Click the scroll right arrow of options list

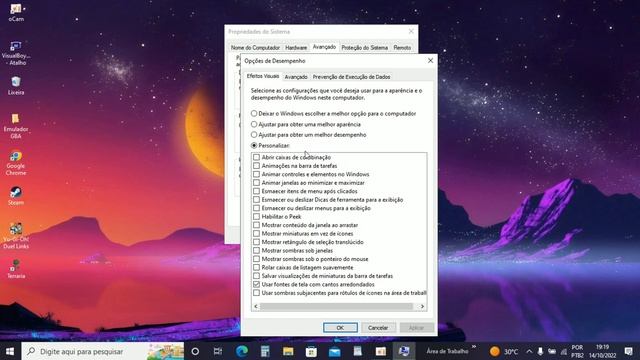(x=422, y=306)
